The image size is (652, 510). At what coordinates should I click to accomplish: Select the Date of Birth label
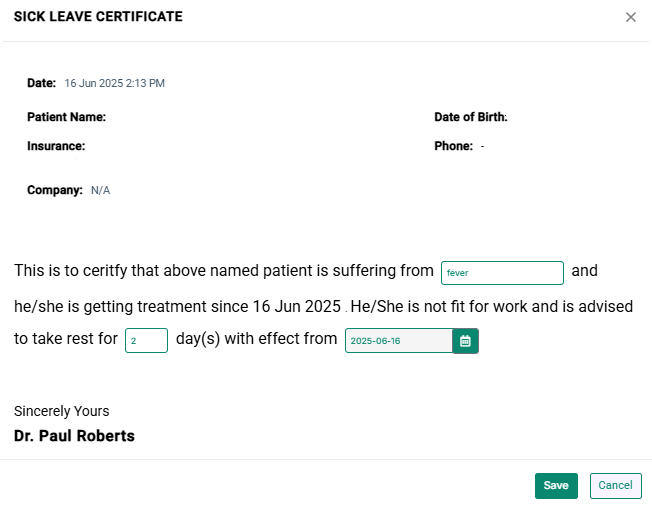pyautogui.click(x=471, y=117)
